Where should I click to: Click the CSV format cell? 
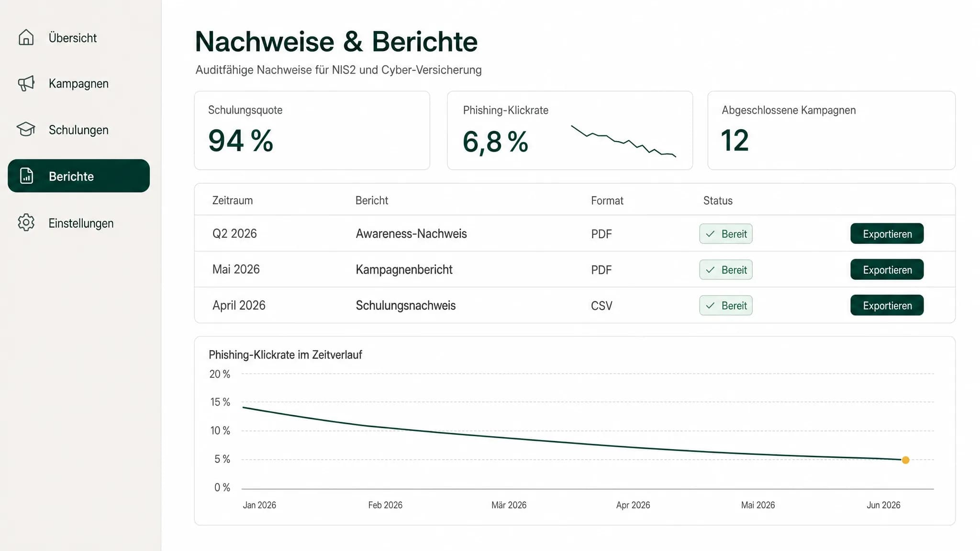point(601,306)
